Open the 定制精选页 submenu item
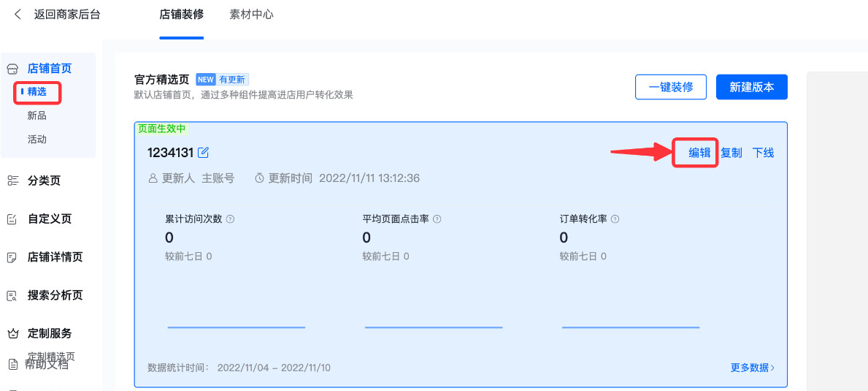This screenshot has height=391, width=868. [51, 356]
